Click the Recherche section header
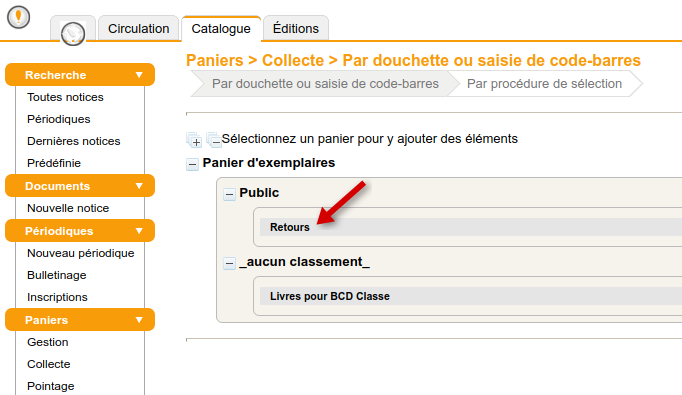The height and width of the screenshot is (395, 682). (x=80, y=75)
